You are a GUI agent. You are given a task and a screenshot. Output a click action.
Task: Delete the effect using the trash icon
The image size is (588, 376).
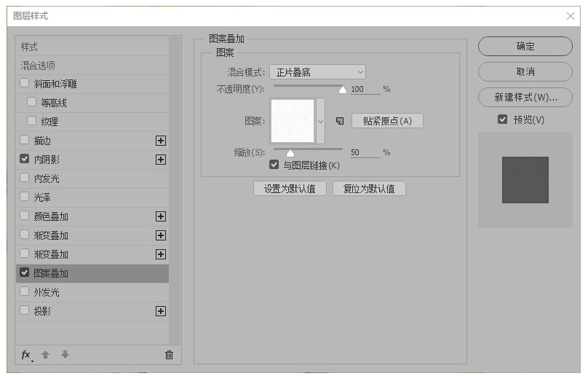[169, 355]
